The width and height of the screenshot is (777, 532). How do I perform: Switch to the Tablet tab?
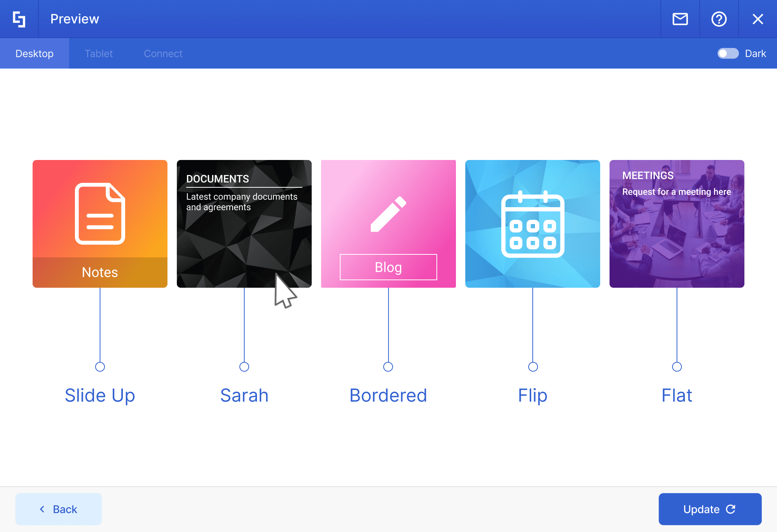(x=99, y=54)
